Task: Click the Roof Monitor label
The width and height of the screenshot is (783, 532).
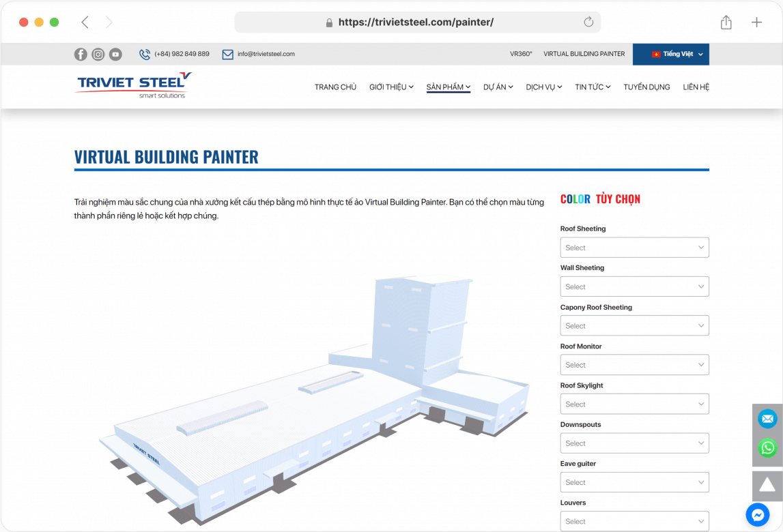Action: point(581,346)
